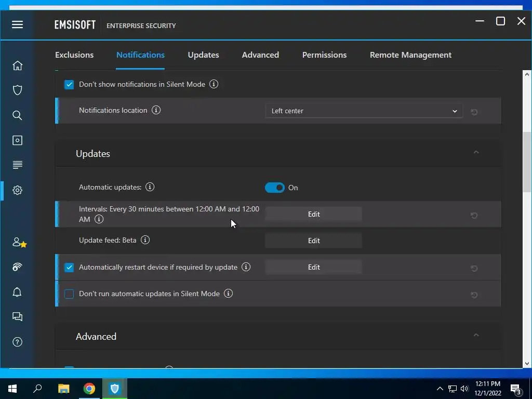Reset update Intervals to default
The image size is (532, 399).
point(474,215)
